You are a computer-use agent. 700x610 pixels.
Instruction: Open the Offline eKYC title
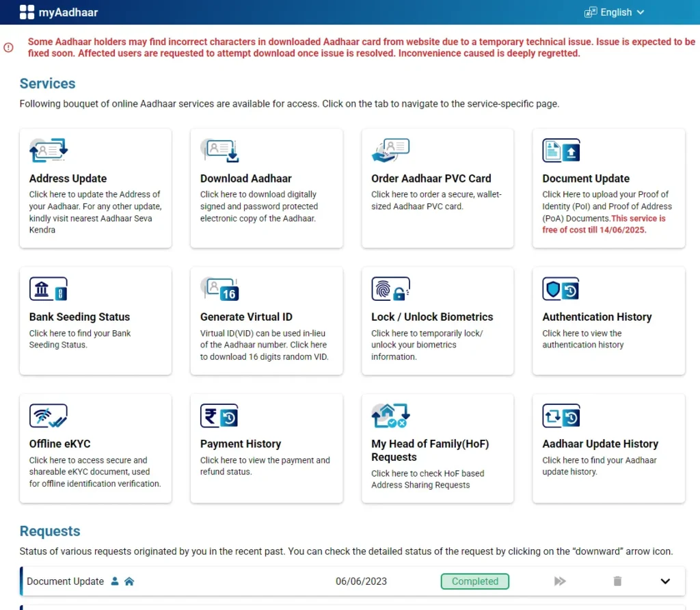(60, 444)
